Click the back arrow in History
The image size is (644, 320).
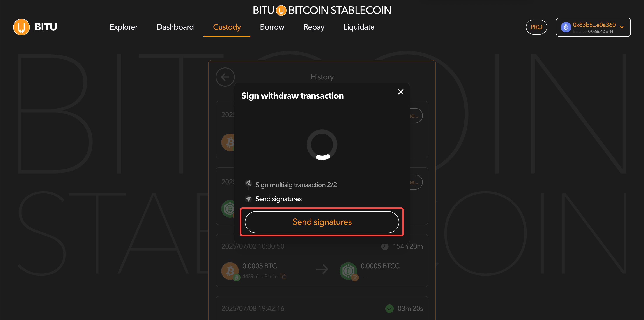click(225, 77)
